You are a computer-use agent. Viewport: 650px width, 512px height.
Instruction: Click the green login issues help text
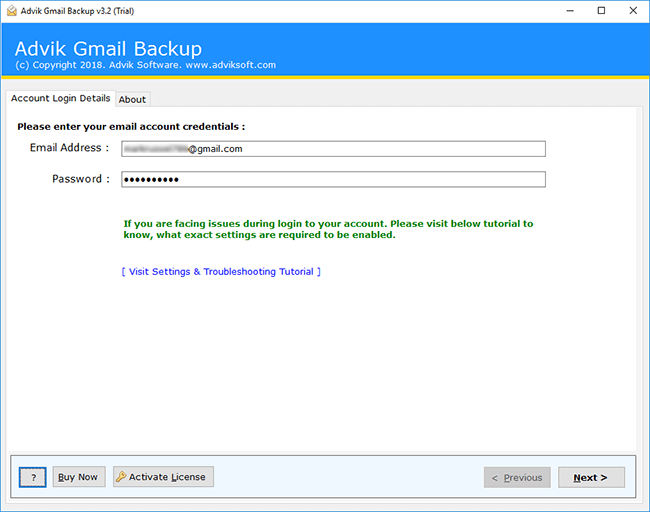click(328, 229)
